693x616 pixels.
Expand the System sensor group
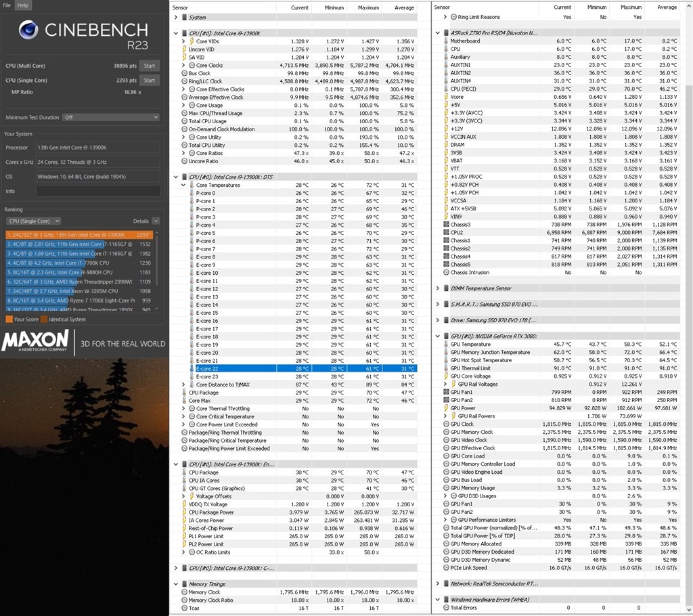176,17
